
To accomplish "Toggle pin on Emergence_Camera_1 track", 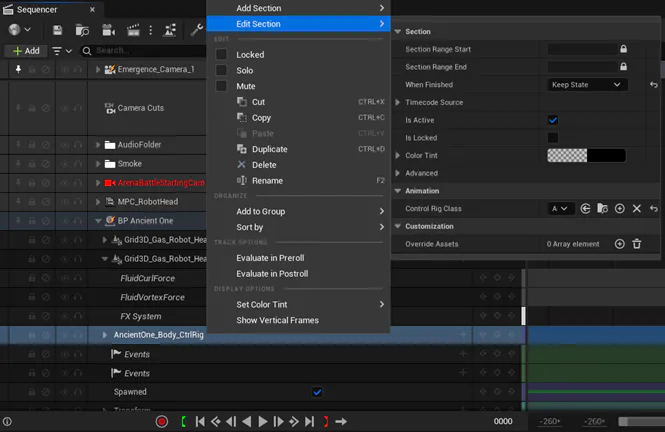I will (x=18, y=69).
